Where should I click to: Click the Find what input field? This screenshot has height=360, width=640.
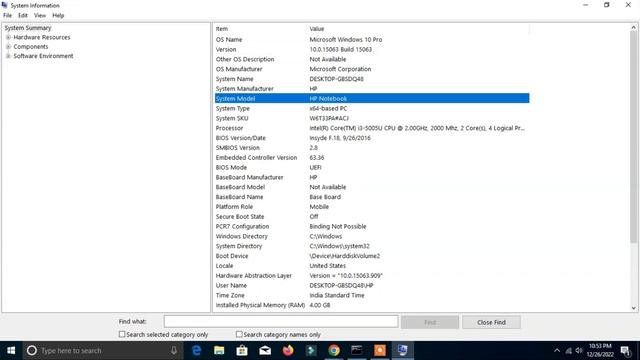click(x=281, y=322)
